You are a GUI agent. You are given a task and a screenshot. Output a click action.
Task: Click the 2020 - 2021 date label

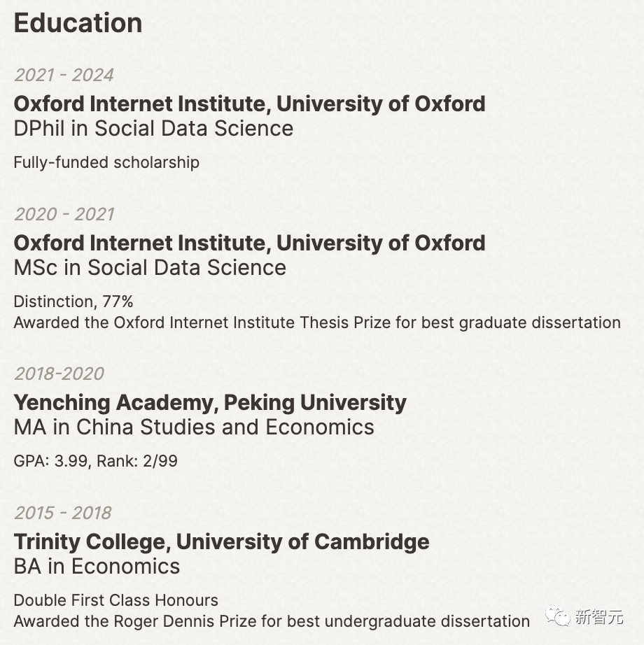[64, 214]
